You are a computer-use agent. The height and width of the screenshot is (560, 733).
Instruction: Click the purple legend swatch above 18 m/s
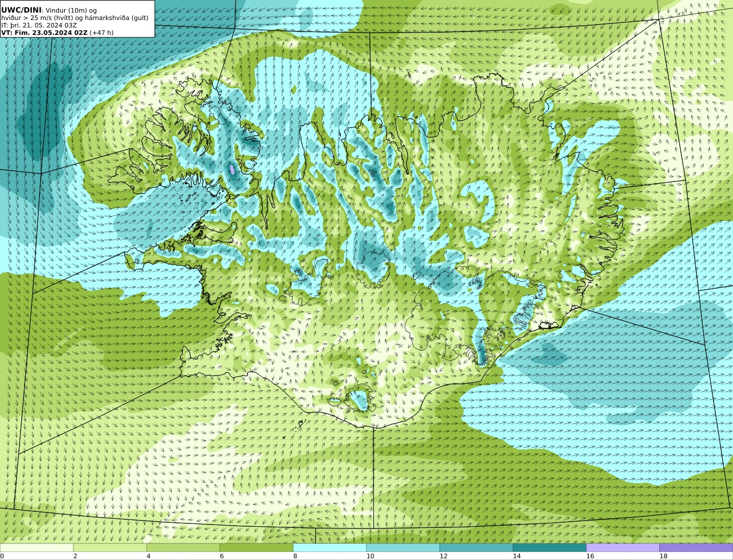coord(696,547)
